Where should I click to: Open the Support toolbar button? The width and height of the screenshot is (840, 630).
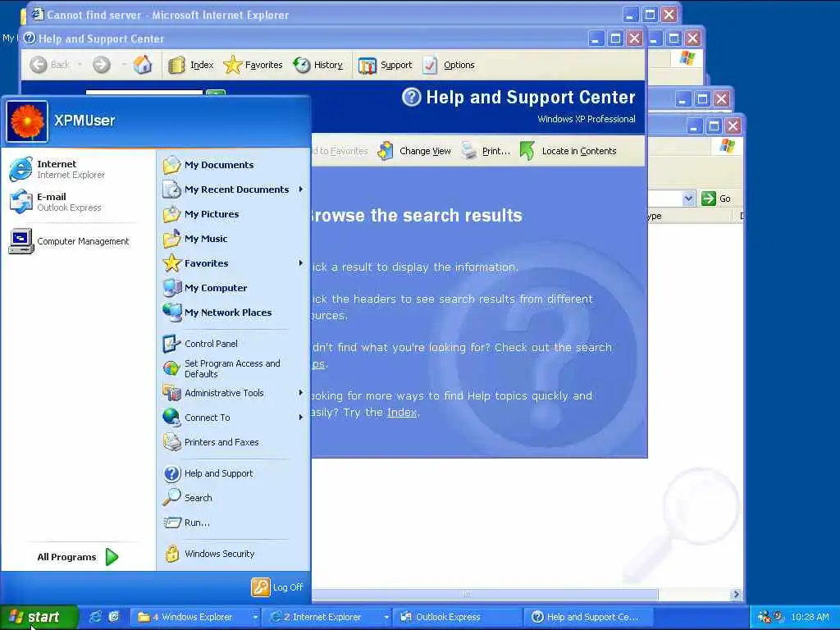[x=386, y=65]
